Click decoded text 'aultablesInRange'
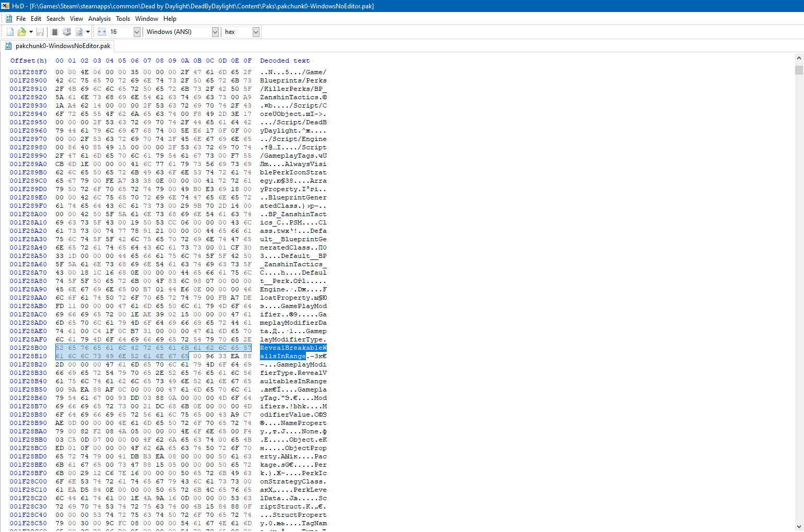 (x=293, y=381)
